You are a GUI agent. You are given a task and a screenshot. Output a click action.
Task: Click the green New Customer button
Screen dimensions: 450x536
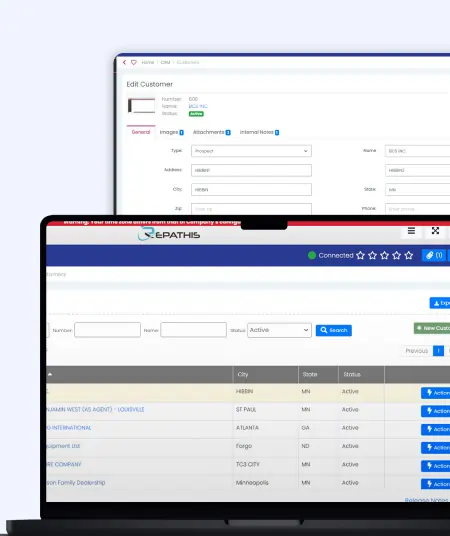pyautogui.click(x=432, y=328)
